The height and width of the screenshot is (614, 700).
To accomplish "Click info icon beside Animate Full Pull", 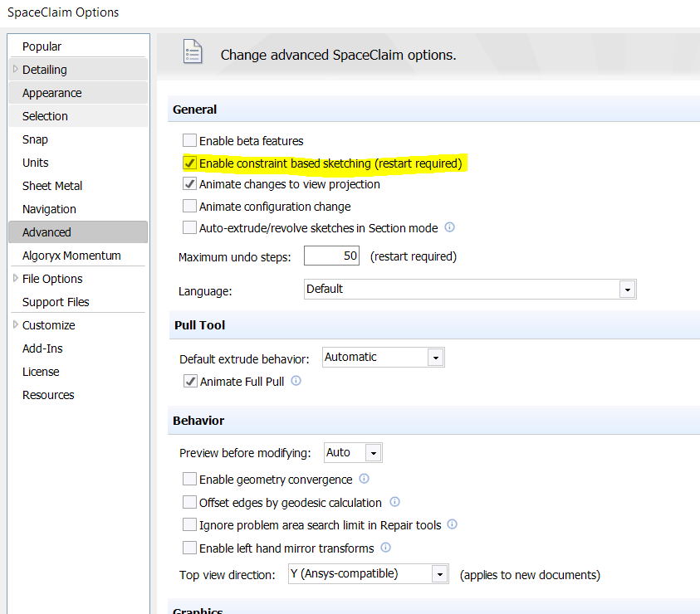I will (296, 382).
